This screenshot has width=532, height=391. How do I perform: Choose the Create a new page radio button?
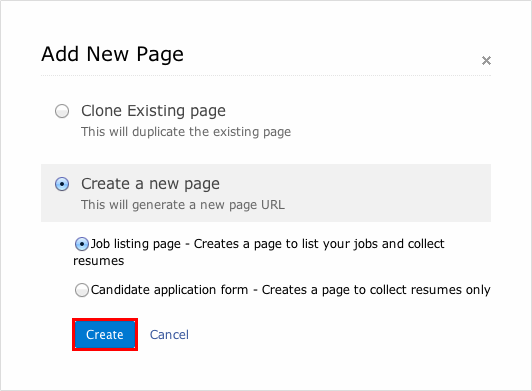(x=62, y=184)
